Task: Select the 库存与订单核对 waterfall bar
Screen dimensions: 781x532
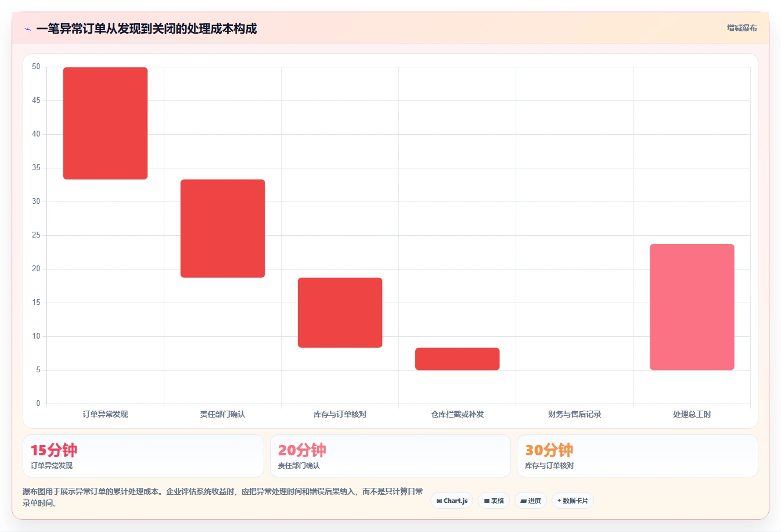Action: click(x=340, y=312)
